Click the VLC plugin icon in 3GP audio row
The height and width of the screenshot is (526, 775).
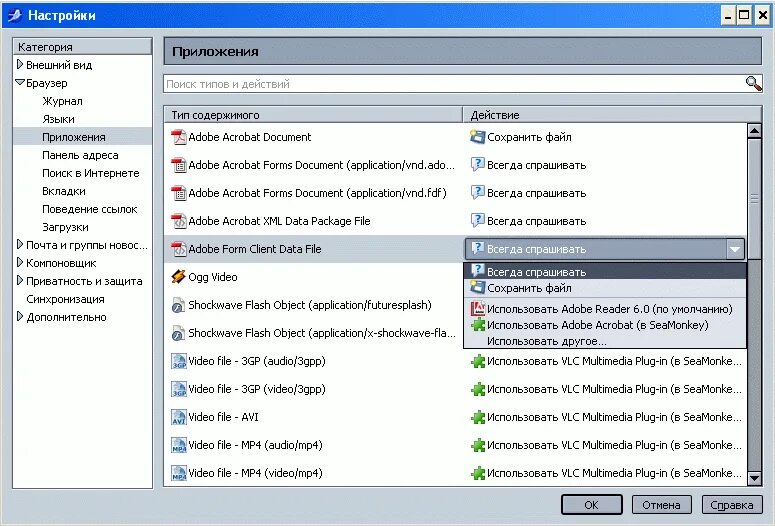point(477,361)
